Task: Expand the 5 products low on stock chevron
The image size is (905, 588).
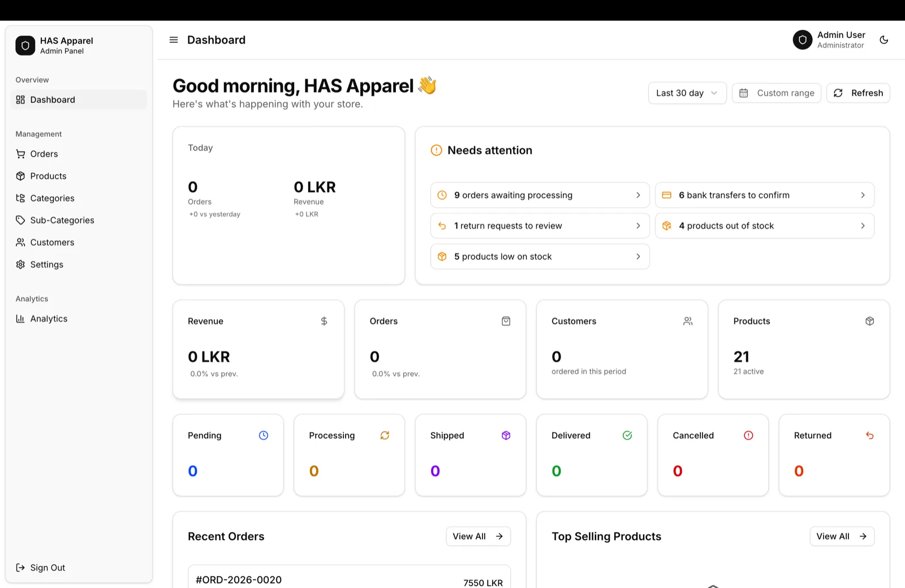Action: 638,257
